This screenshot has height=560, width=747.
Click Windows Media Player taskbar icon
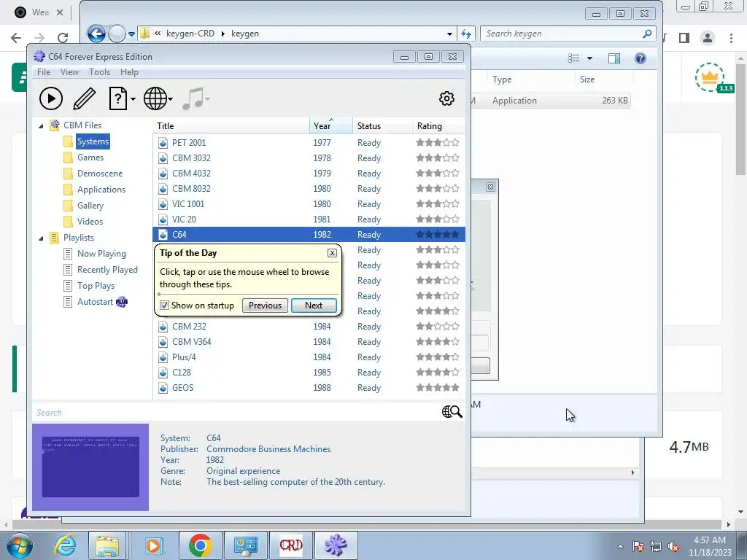[x=153, y=545]
